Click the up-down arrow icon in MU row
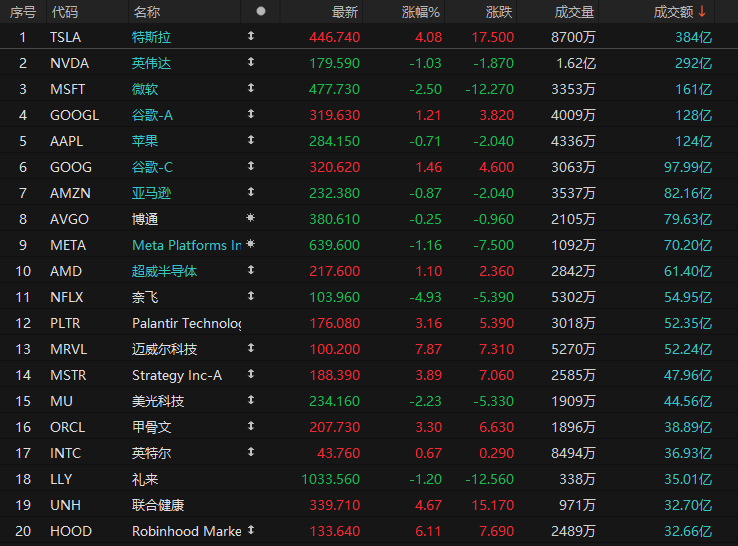 [251, 400]
